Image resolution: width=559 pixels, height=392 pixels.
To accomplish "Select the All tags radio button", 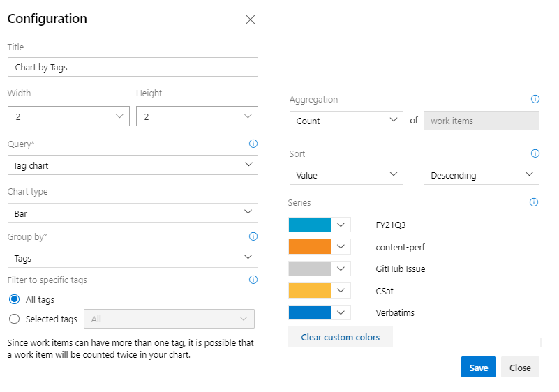I will click(x=14, y=299).
